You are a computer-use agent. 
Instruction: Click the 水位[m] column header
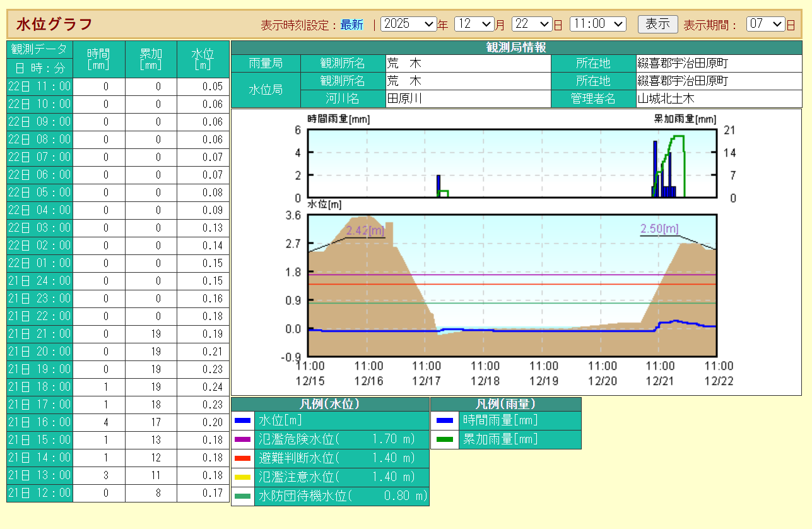(x=203, y=59)
